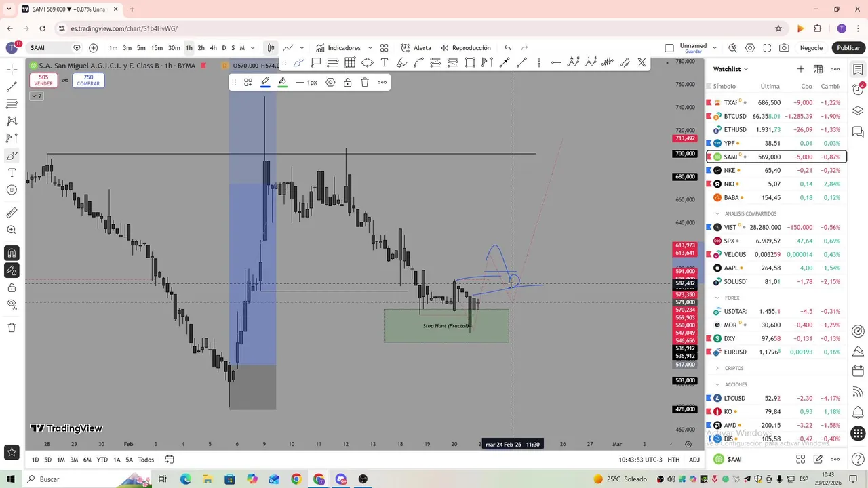Select the highlighter tool in favorites bar
Viewport: 868px width, 488px height.
pyautogui.click(x=401, y=62)
